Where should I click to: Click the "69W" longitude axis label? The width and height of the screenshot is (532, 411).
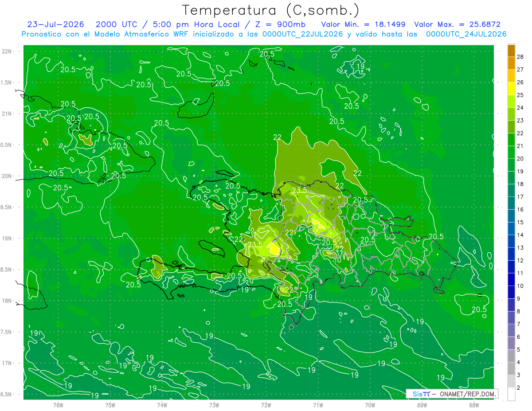click(x=422, y=405)
